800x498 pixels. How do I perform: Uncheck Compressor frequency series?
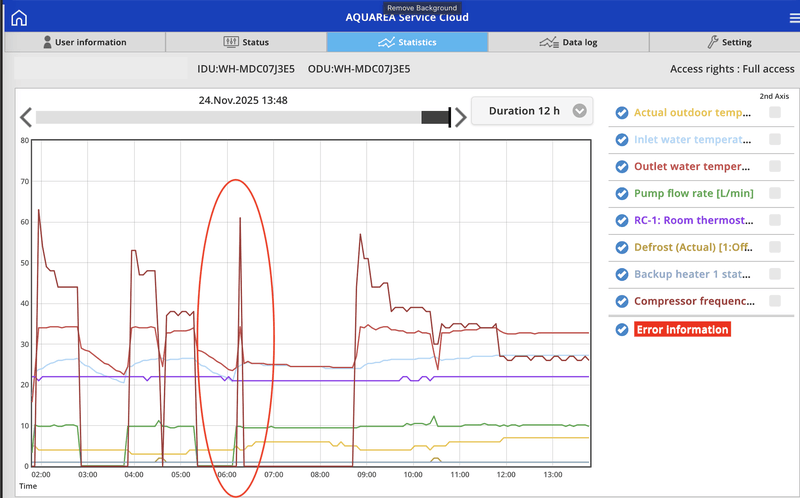(x=621, y=302)
